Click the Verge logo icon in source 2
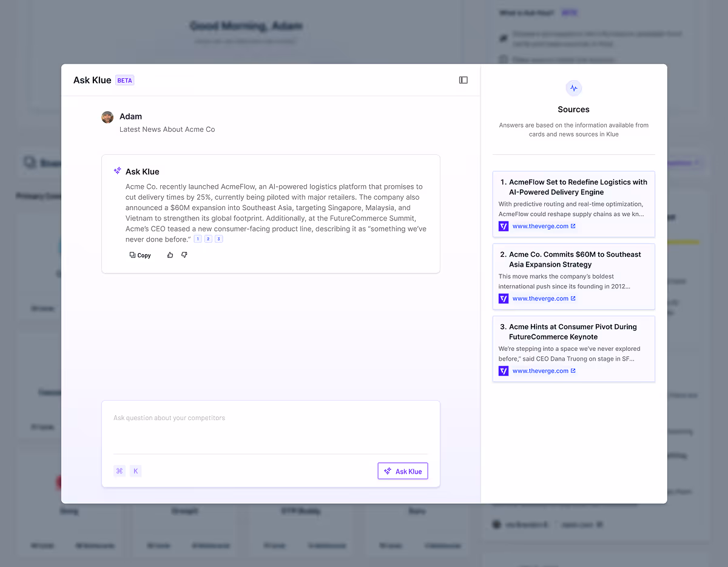728x567 pixels. 504,299
